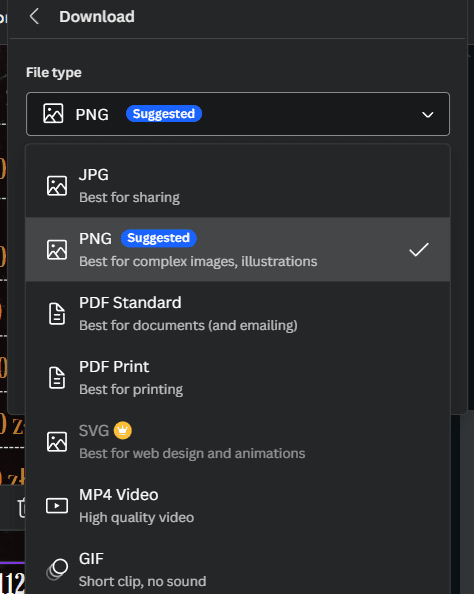The height and width of the screenshot is (594, 474).
Task: Choose JPG Best for sharing
Action: point(238,186)
